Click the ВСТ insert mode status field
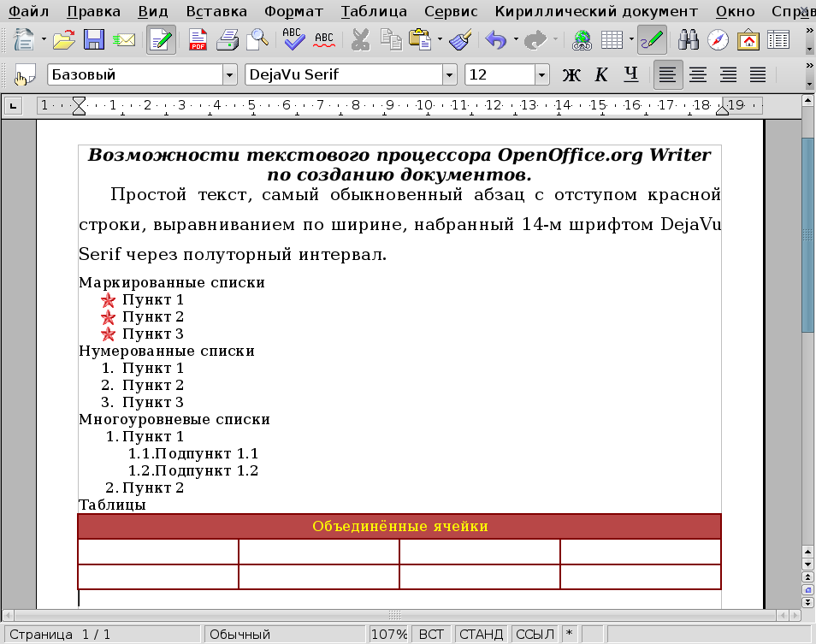Image resolution: width=816 pixels, height=644 pixels. click(x=432, y=635)
